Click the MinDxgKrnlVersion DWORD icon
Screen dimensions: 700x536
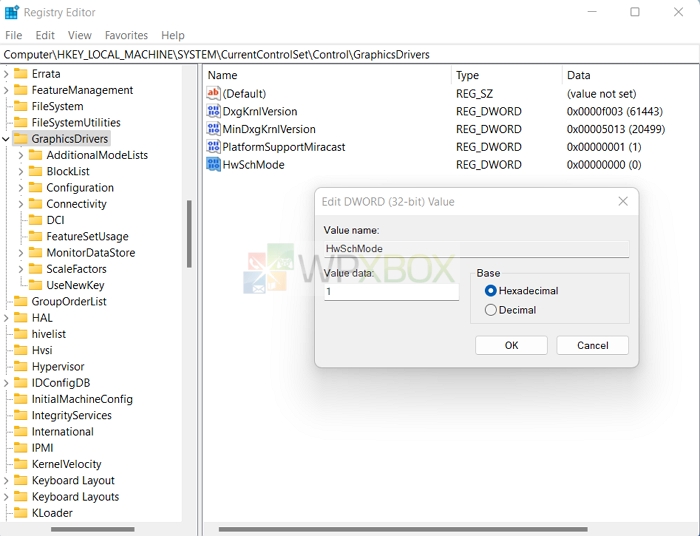(213, 129)
